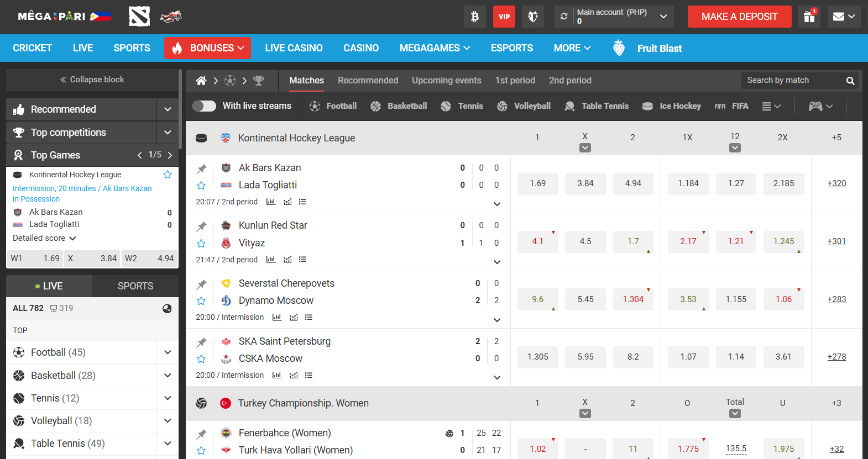
Task: Pin the Severstal Cherepovets match
Action: click(x=202, y=284)
